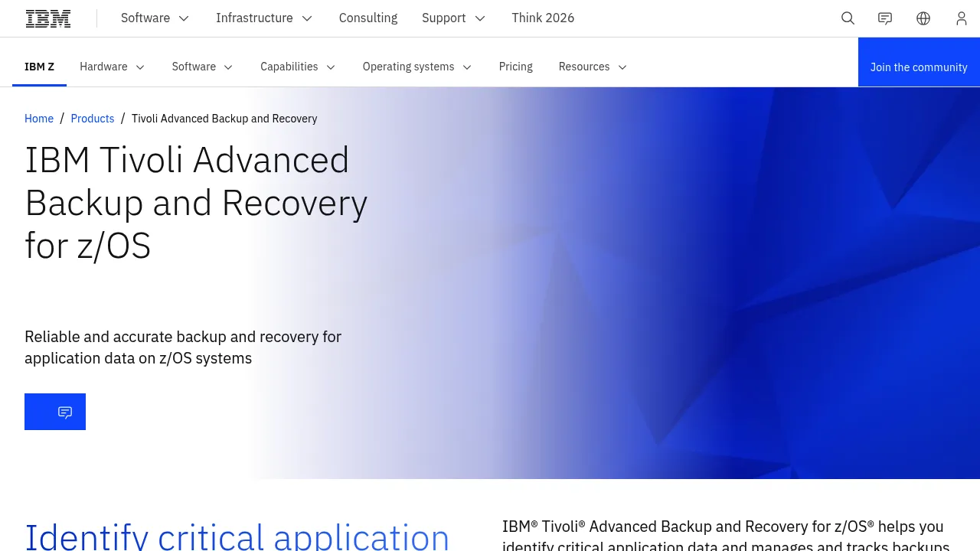
Task: Click the IBM logo
Action: [x=48, y=18]
